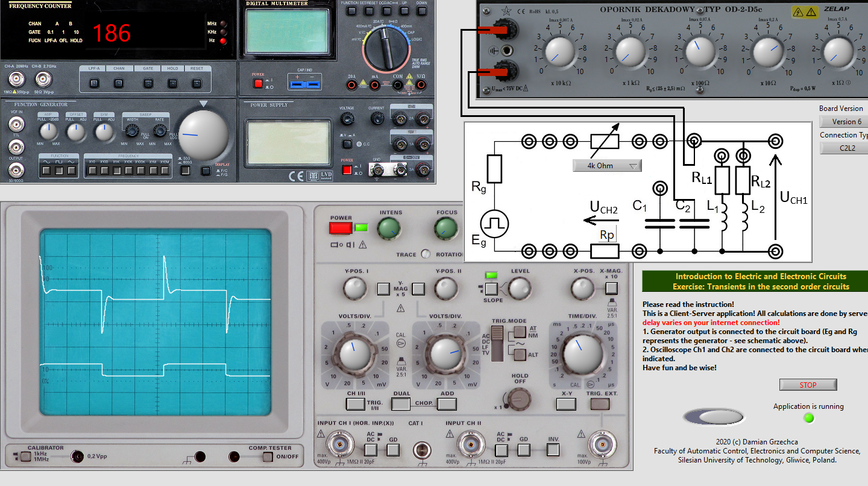Click the C1 capacitor terminal socket
This screenshot has height=486, width=868.
[659, 189]
